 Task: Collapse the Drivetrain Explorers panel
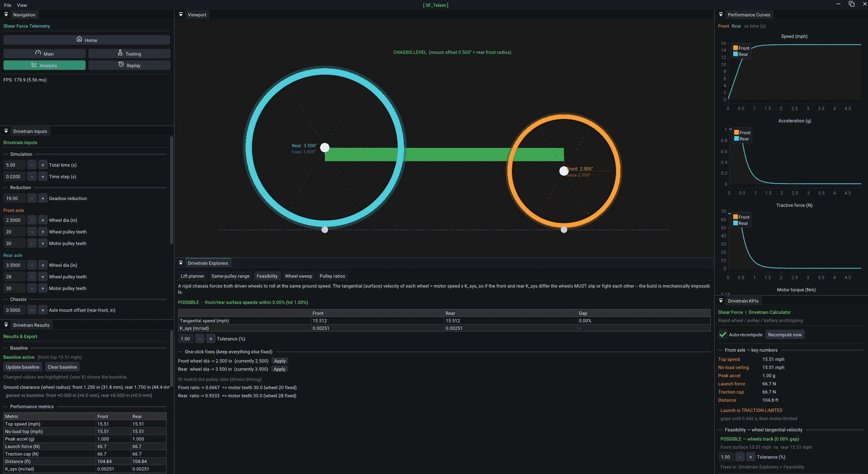click(181, 263)
